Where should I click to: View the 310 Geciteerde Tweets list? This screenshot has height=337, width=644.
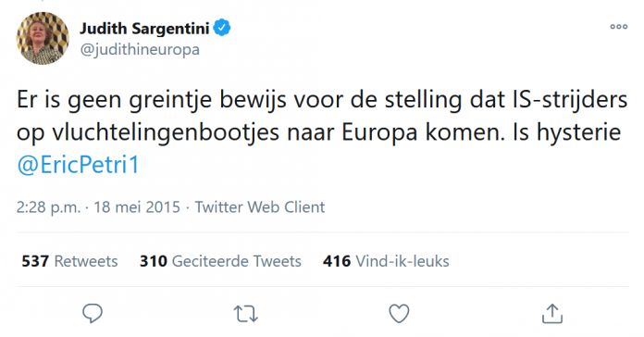220,261
